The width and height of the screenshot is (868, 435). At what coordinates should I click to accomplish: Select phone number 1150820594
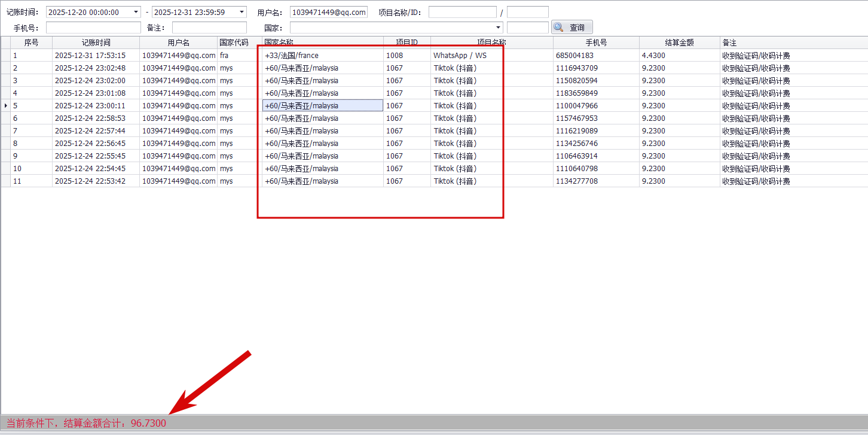(596, 80)
